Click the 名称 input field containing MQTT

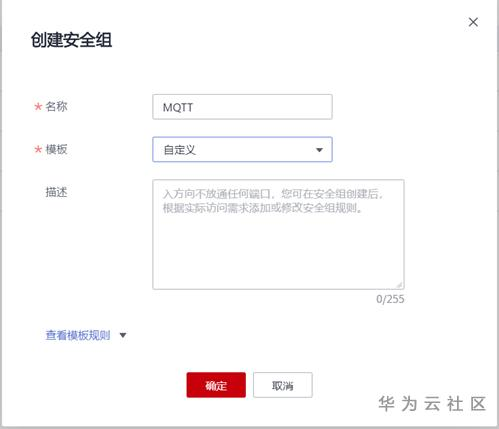pyautogui.click(x=242, y=107)
